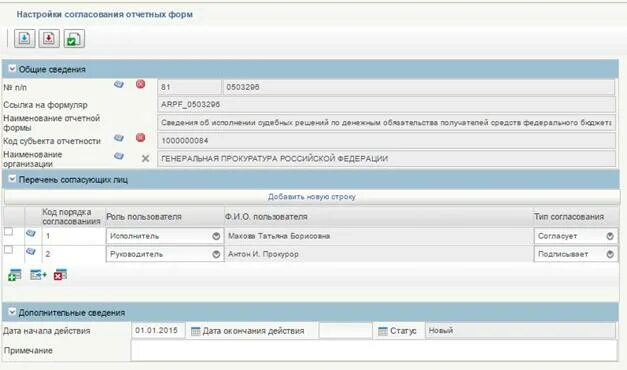Open calendar for Дата окончания действия

383,331
